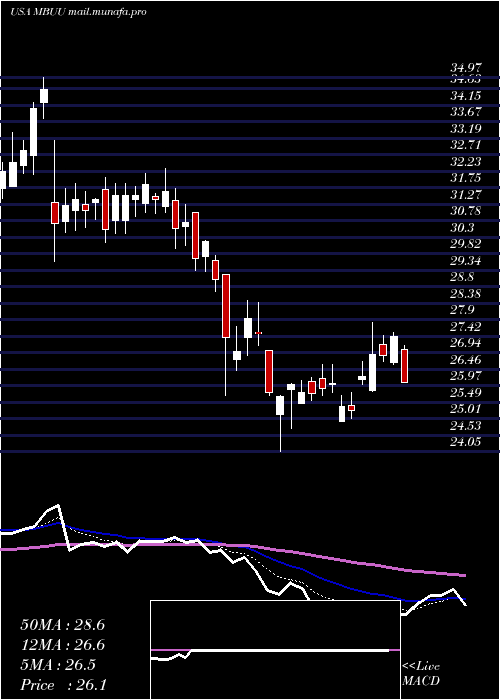Select the 25.49 price axis label
This screenshot has width=500, height=700.
pos(466,393)
